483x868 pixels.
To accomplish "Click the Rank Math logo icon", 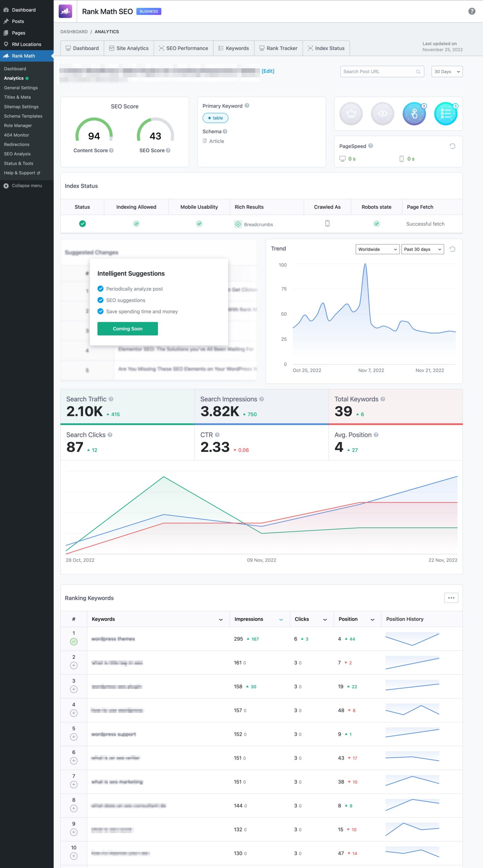I will pos(65,11).
